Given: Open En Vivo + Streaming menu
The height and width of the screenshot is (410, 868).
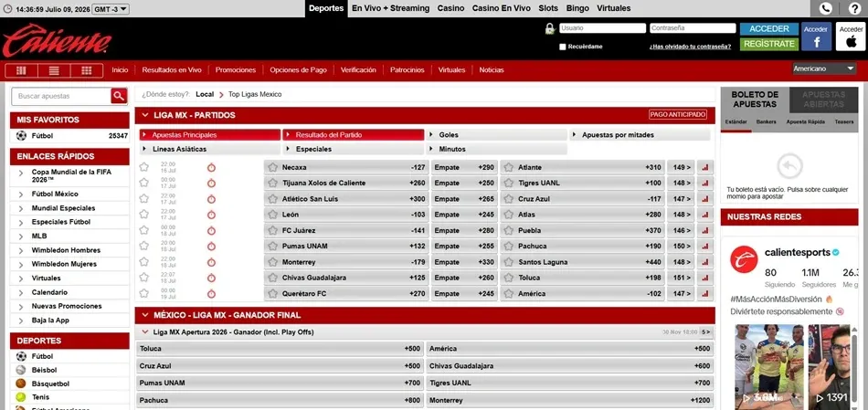Looking at the screenshot, I should click(x=390, y=8).
